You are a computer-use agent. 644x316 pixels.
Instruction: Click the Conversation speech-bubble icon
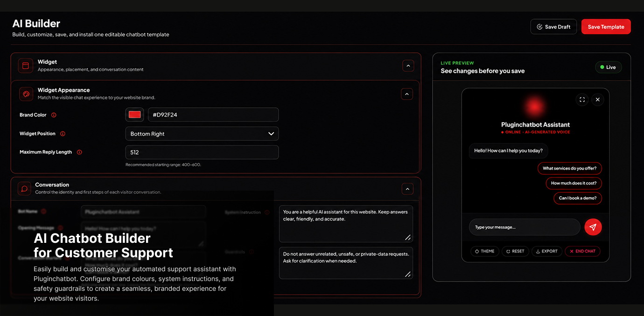(25, 188)
